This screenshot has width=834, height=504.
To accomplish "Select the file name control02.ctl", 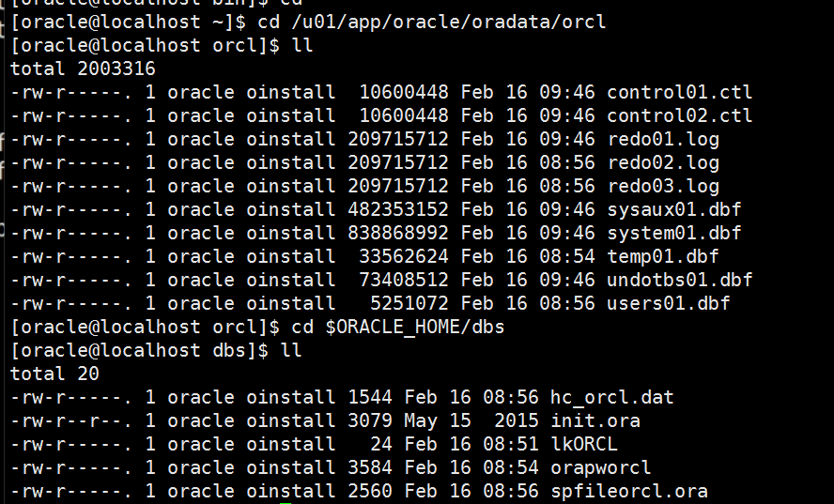I will (x=679, y=115).
